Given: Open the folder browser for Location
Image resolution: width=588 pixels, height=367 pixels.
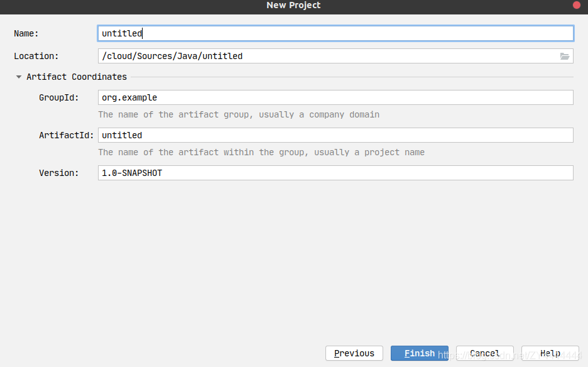Looking at the screenshot, I should pyautogui.click(x=565, y=56).
